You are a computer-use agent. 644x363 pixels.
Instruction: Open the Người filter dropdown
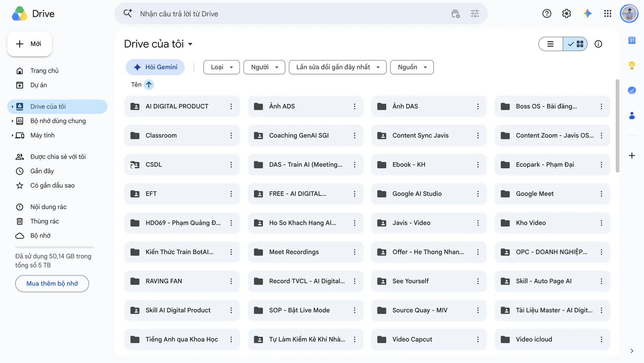coord(264,67)
